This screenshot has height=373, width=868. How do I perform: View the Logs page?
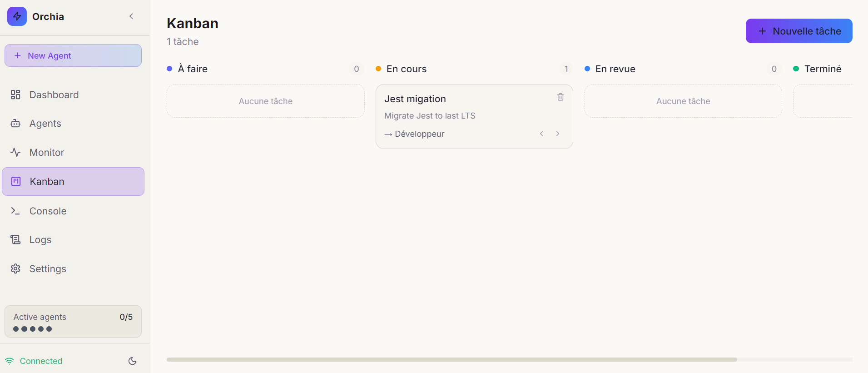[x=73, y=240]
